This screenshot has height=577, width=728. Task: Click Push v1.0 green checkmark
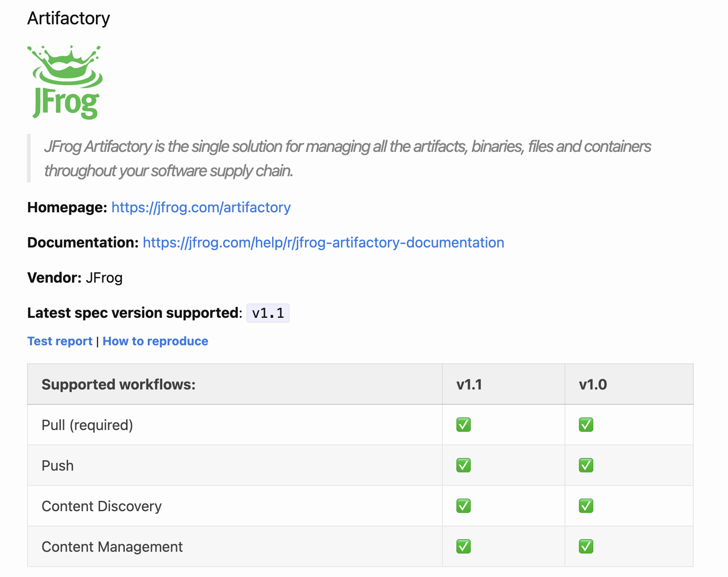586,465
